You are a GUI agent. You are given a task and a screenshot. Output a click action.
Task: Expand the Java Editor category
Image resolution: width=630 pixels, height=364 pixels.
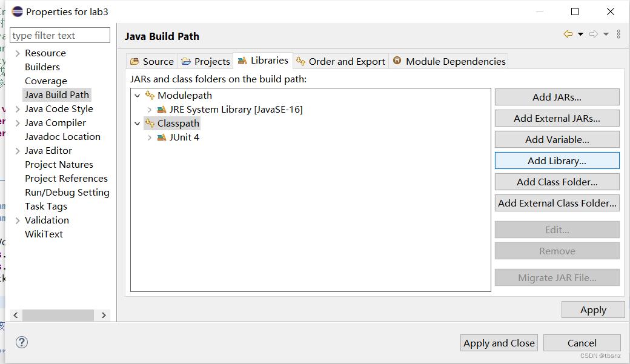pos(18,151)
